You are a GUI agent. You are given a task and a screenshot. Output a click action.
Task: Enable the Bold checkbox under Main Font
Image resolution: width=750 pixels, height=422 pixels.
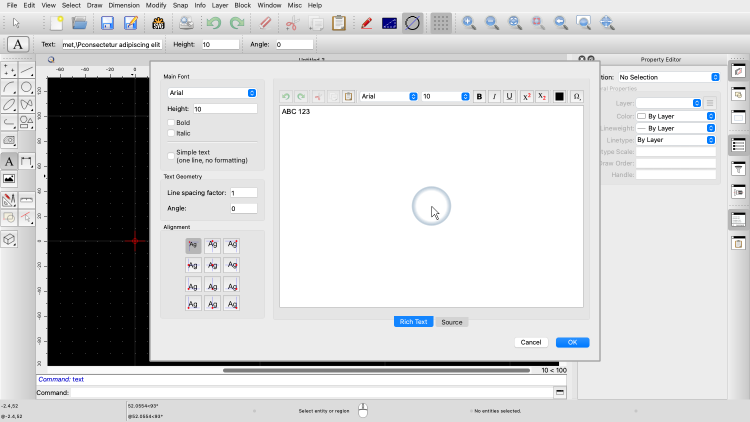pyautogui.click(x=171, y=122)
